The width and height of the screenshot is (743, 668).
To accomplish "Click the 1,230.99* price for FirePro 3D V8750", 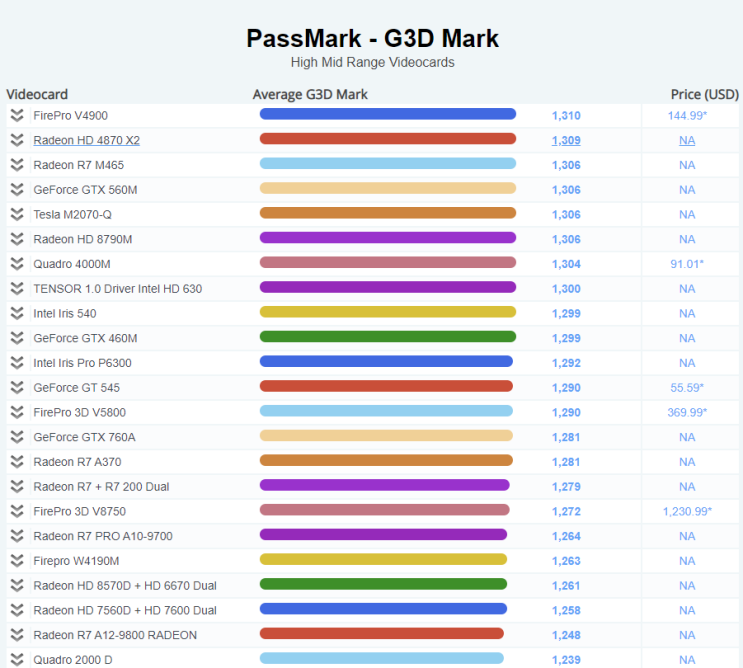I will point(687,511).
